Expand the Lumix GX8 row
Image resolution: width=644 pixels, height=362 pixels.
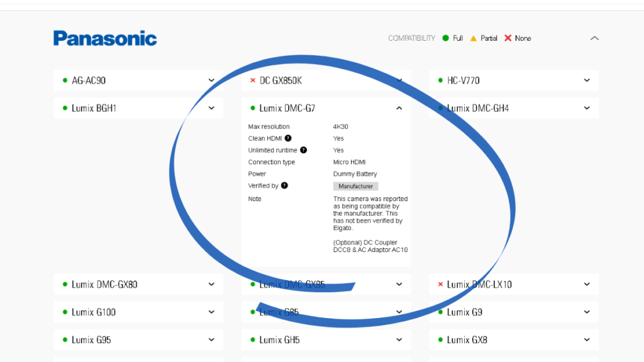click(514, 339)
